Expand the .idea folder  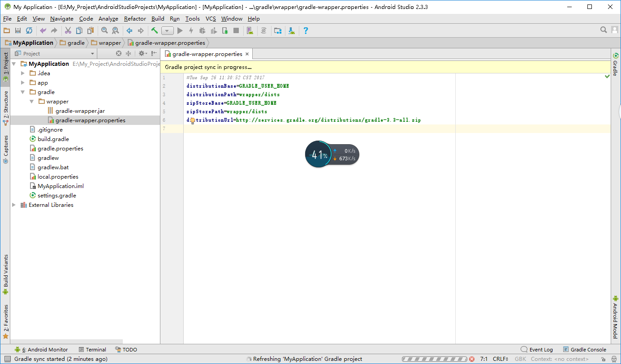23,73
